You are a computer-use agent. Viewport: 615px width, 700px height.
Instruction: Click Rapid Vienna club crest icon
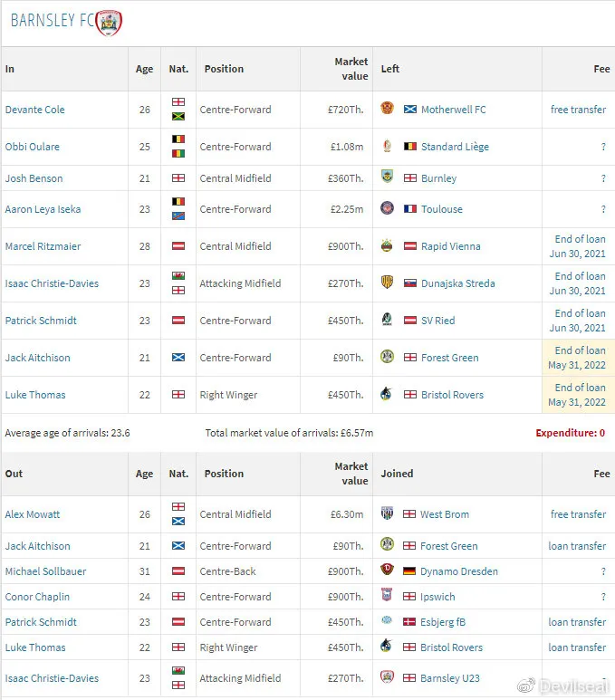tap(388, 245)
